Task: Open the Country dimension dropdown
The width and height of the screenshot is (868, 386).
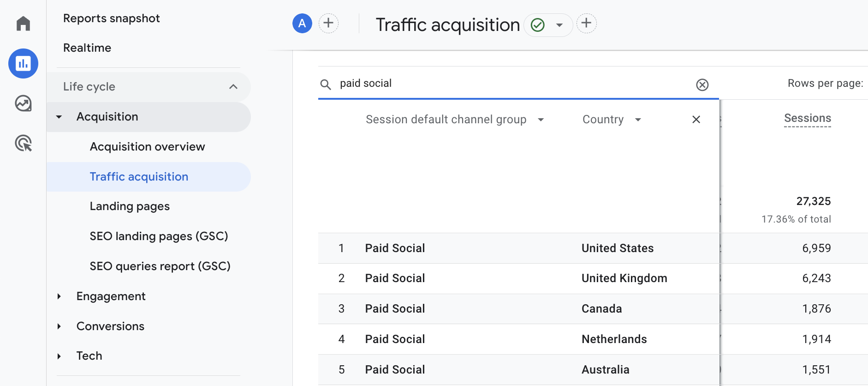Action: (638, 120)
